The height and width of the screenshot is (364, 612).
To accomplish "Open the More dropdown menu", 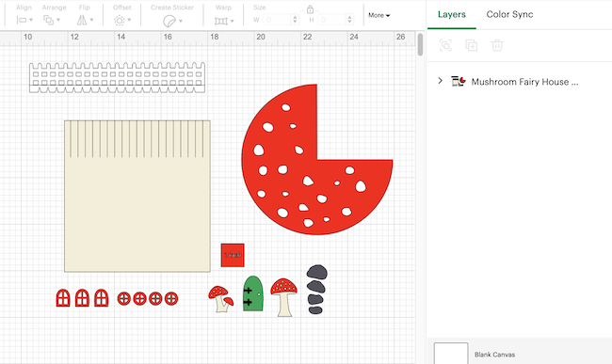I will click(379, 15).
